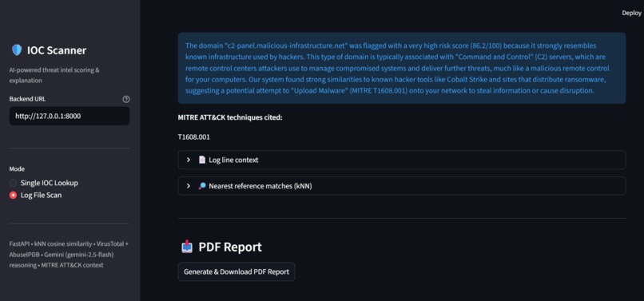Focus the Backend URL input field
The image size is (644, 301).
(70, 117)
